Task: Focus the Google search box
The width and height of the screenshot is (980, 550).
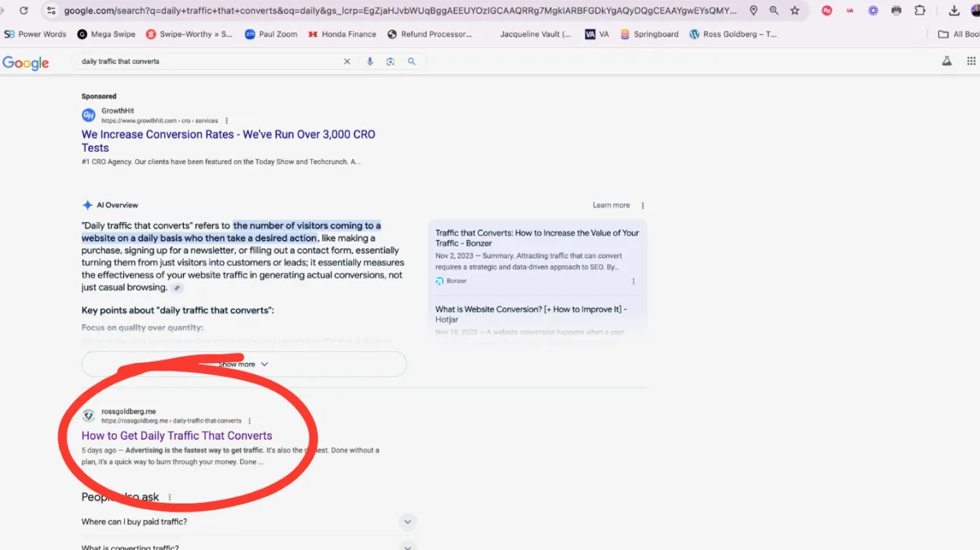Action: point(212,61)
